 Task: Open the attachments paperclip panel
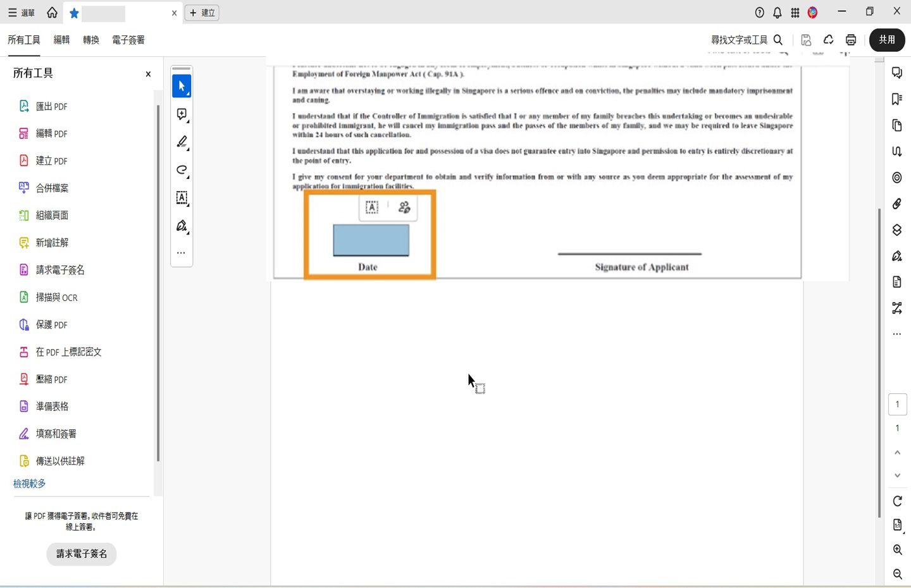(897, 204)
